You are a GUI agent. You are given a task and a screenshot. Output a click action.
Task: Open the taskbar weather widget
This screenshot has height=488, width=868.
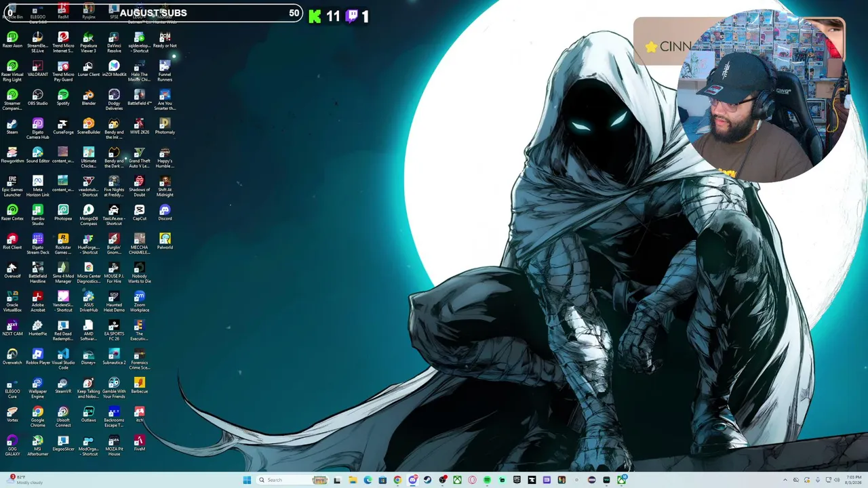pos(26,480)
